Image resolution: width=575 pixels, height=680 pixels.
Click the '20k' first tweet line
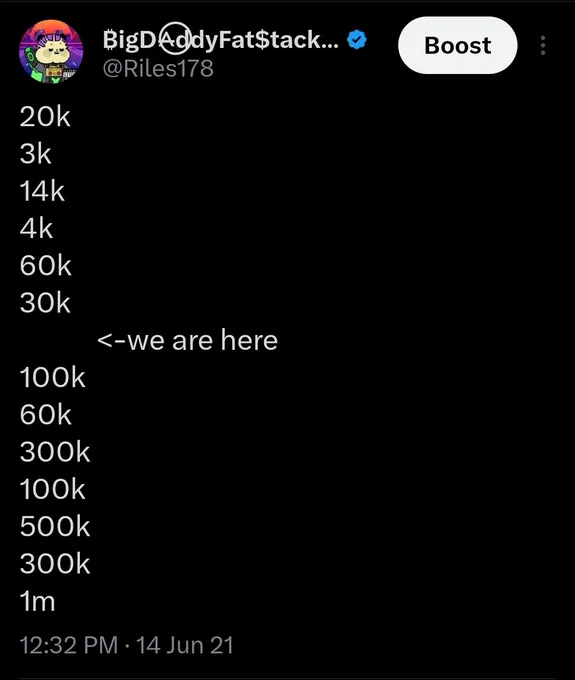pos(45,117)
